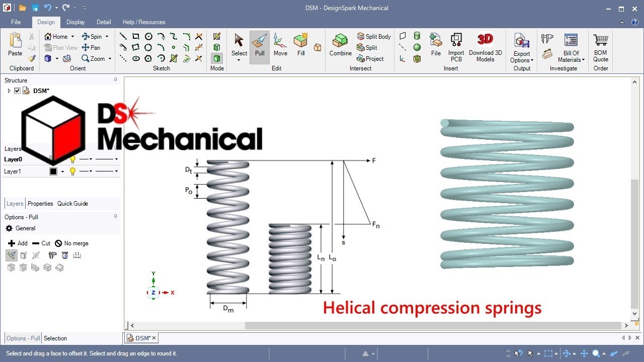Click the Redo button in title bar

coord(66,8)
